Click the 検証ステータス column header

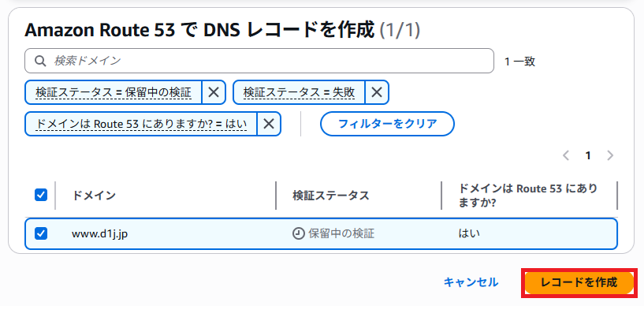(x=330, y=196)
